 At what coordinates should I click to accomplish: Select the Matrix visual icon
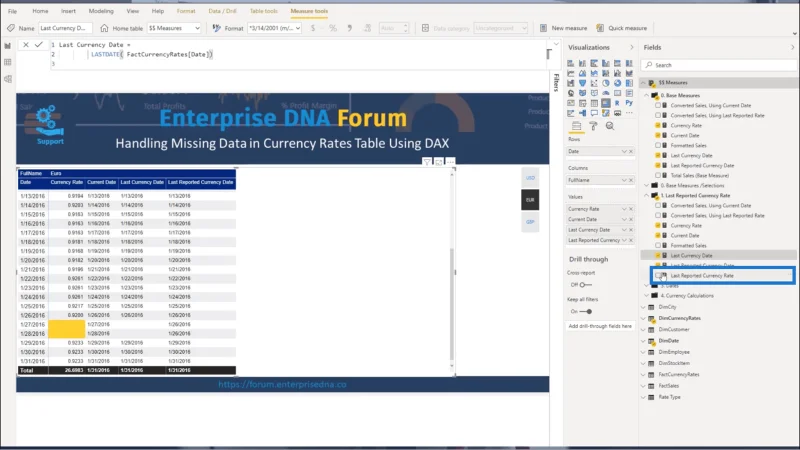coord(606,103)
